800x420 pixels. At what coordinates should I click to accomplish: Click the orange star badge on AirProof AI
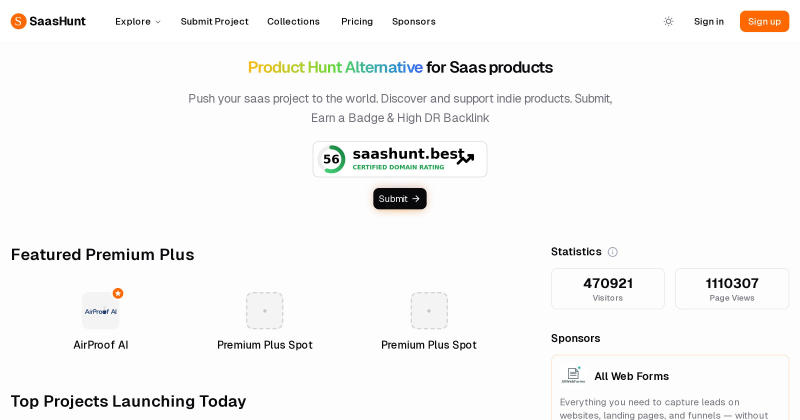click(118, 293)
